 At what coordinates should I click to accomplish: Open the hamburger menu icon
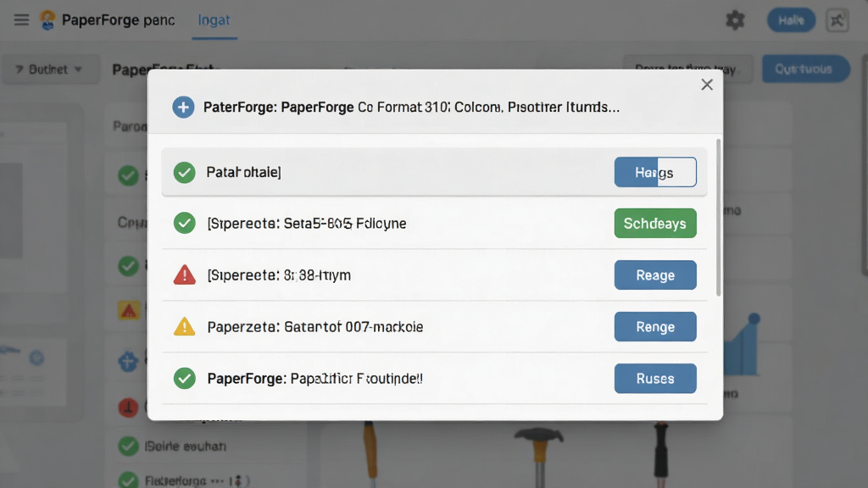21,20
